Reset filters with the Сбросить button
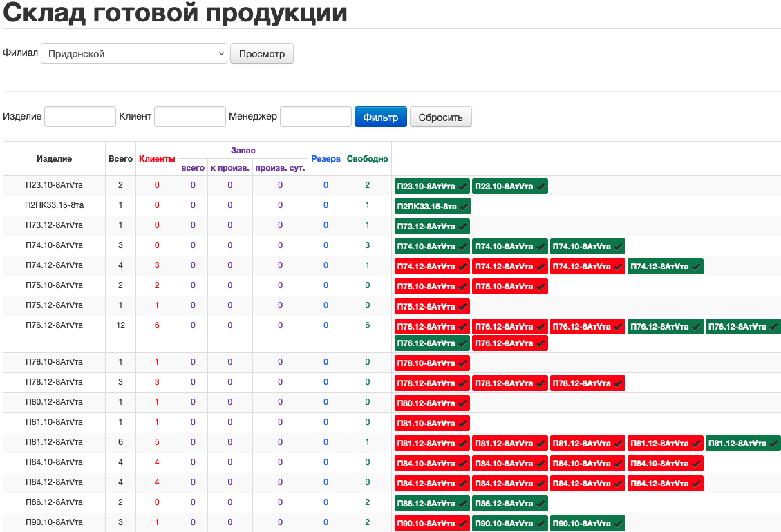The image size is (781, 532). (x=440, y=117)
